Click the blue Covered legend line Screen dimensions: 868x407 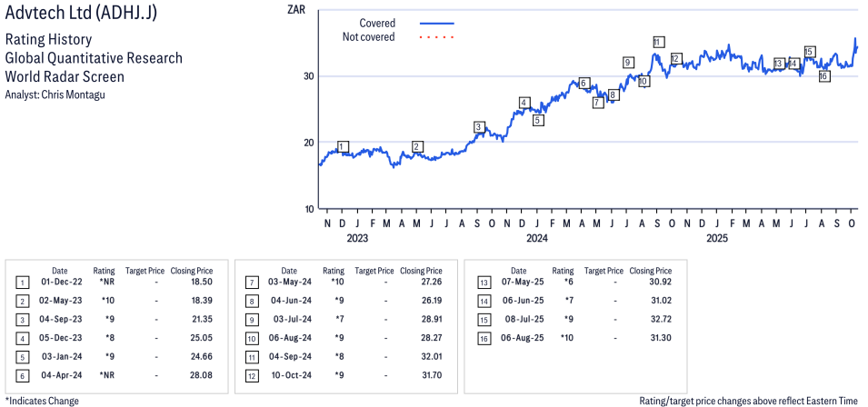[436, 23]
